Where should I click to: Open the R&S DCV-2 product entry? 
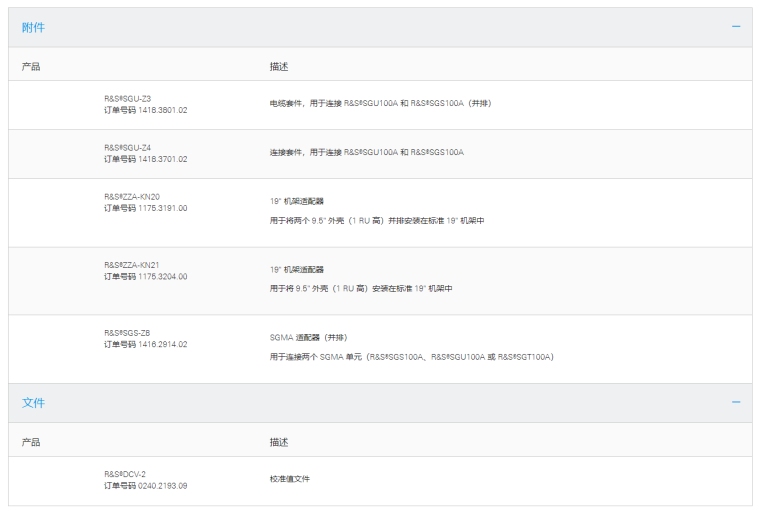[x=126, y=474]
